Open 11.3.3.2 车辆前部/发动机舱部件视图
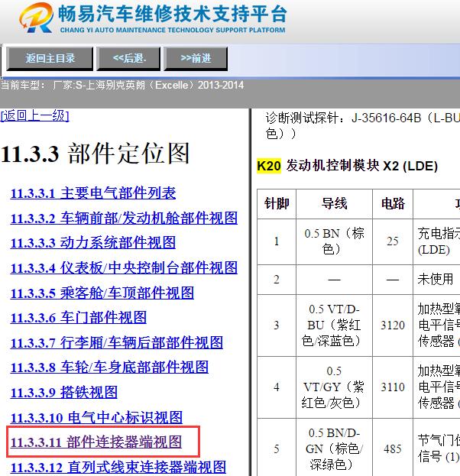 pos(124,218)
